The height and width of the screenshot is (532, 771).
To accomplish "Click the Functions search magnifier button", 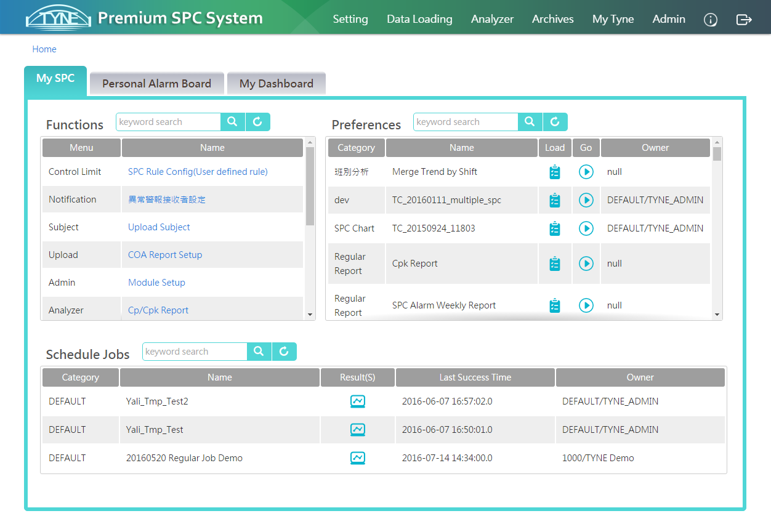I will pyautogui.click(x=232, y=122).
